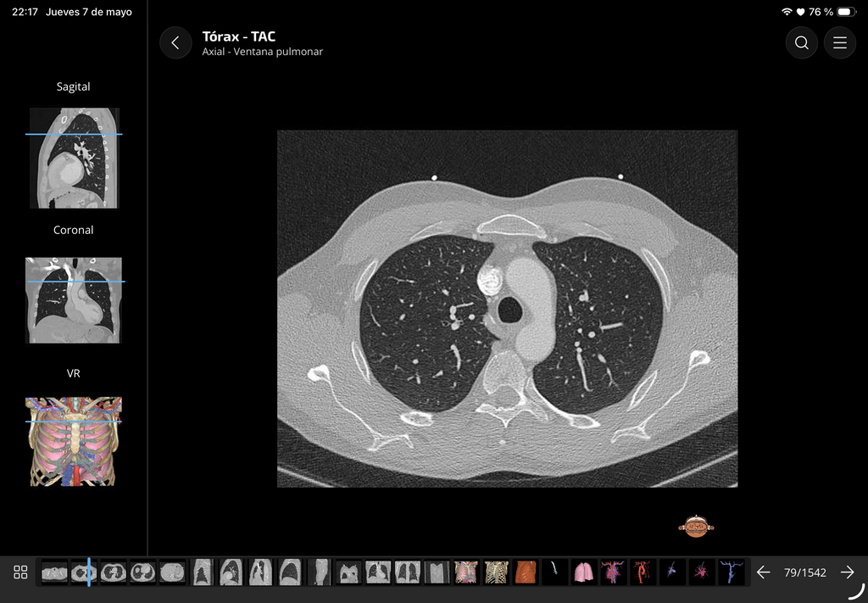Screen dimensions: 868x603
Task: Select the red arterial tree thumbnail
Action: point(643,572)
